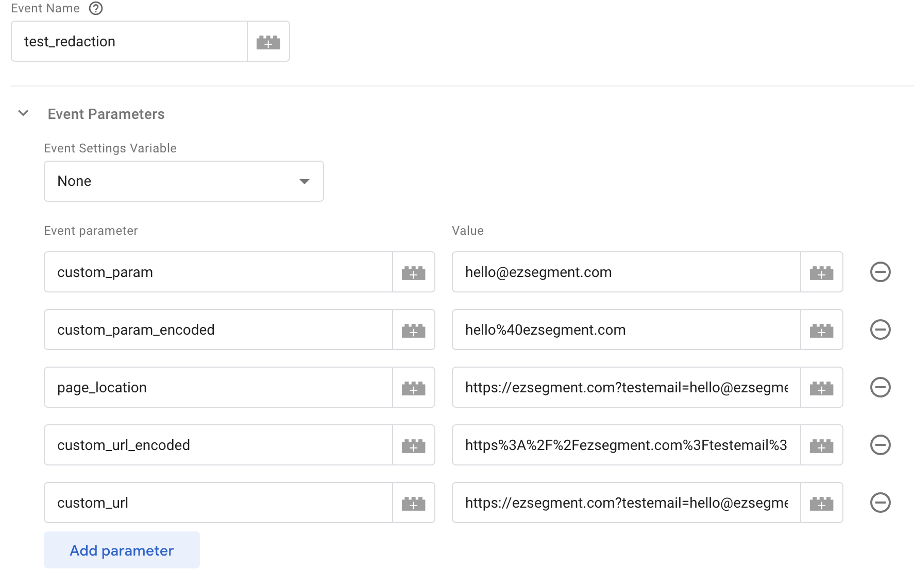Viewport: 914px width, 588px height.
Task: Open help for Event Name
Action: point(95,8)
